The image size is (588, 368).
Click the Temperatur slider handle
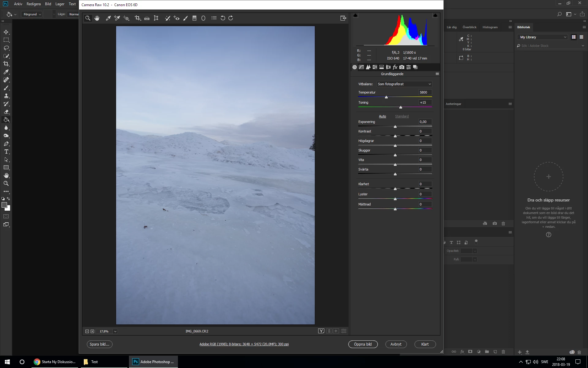[x=386, y=97]
